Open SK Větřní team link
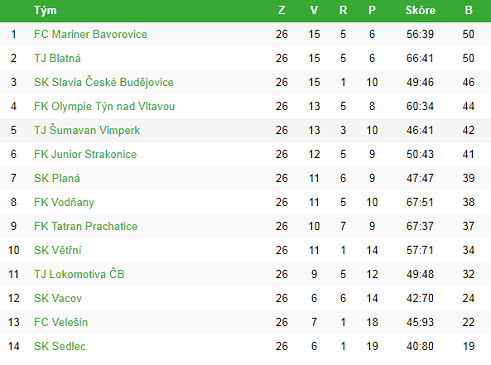This screenshot has height=365, width=491. point(58,250)
